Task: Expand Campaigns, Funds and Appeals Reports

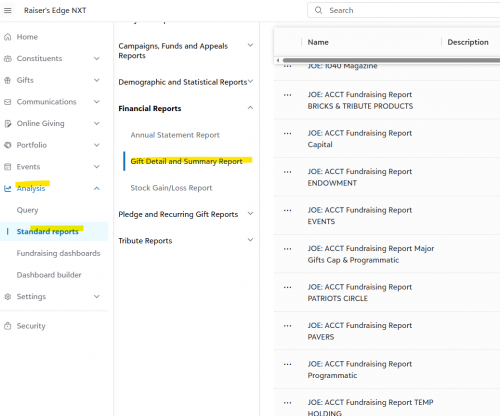Action: (x=250, y=45)
